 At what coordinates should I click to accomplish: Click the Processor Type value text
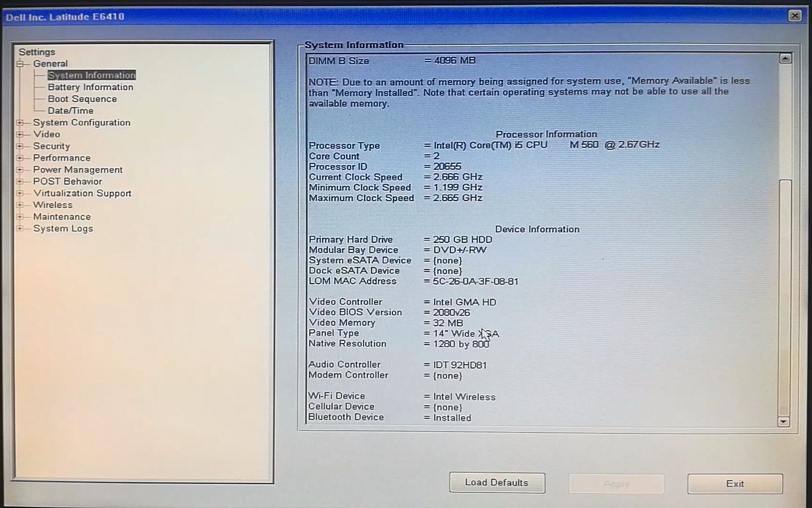[x=546, y=145]
